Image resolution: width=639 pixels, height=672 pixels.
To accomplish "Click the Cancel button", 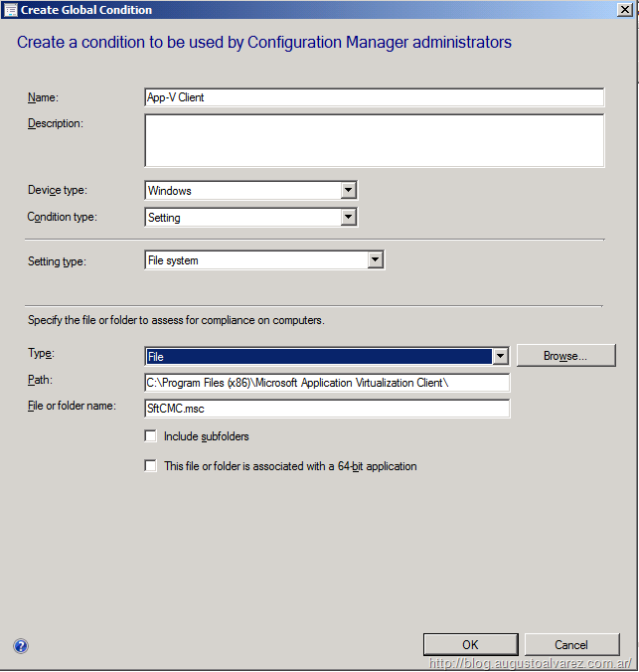I will (571, 645).
